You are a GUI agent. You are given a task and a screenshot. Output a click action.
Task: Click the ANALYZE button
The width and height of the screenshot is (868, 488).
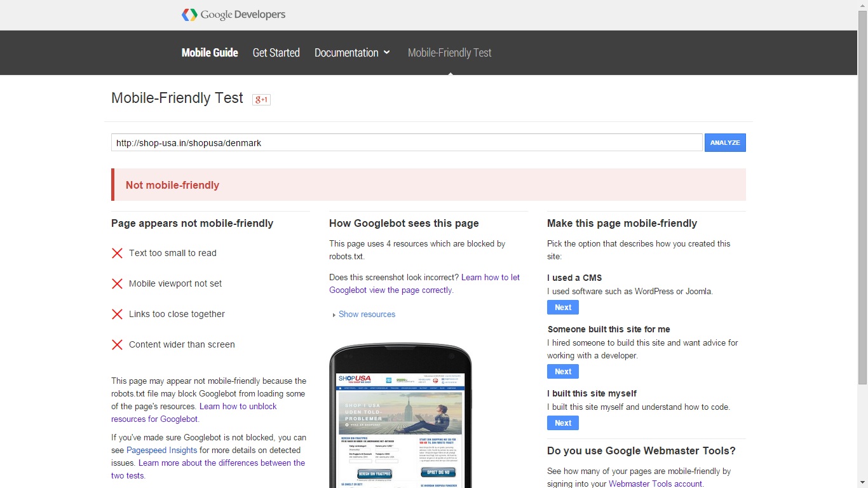[x=725, y=142]
